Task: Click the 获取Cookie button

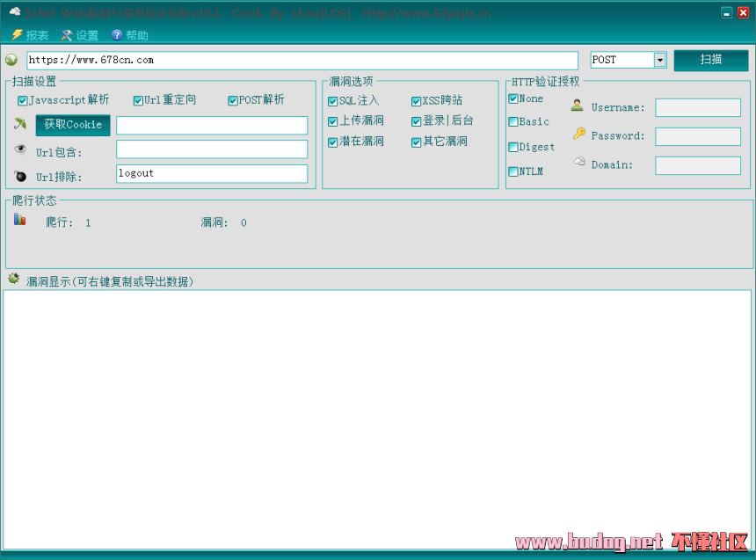Action: point(73,125)
